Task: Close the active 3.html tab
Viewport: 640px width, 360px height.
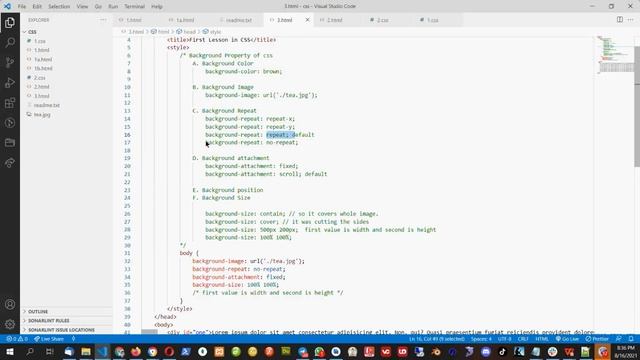Action: pyautogui.click(x=307, y=20)
